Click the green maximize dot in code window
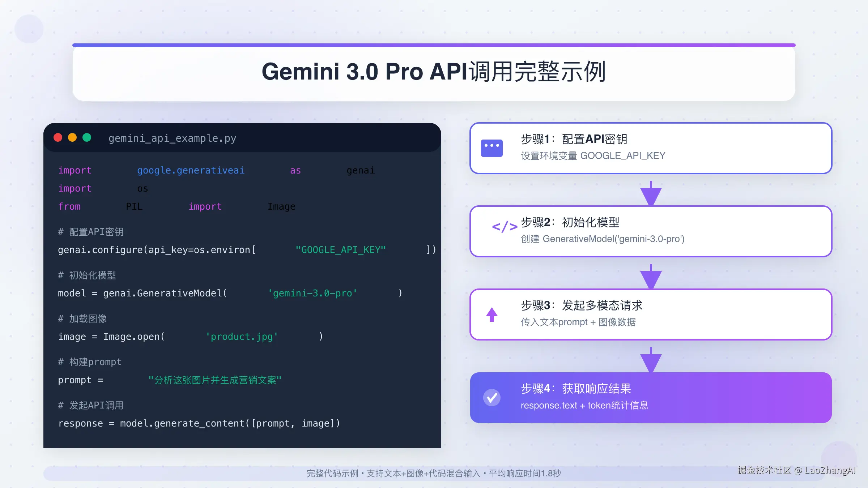 (x=87, y=138)
